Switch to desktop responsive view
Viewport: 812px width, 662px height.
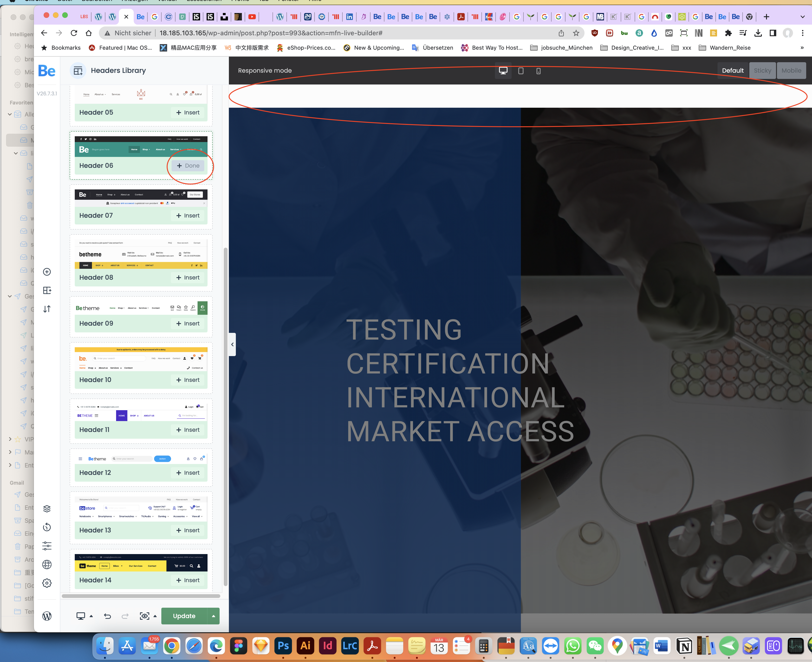click(503, 71)
